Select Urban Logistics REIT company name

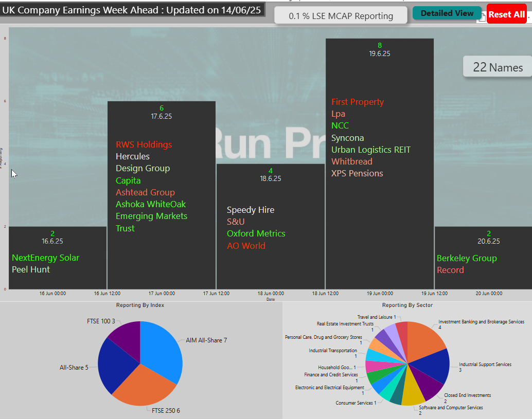(371, 150)
